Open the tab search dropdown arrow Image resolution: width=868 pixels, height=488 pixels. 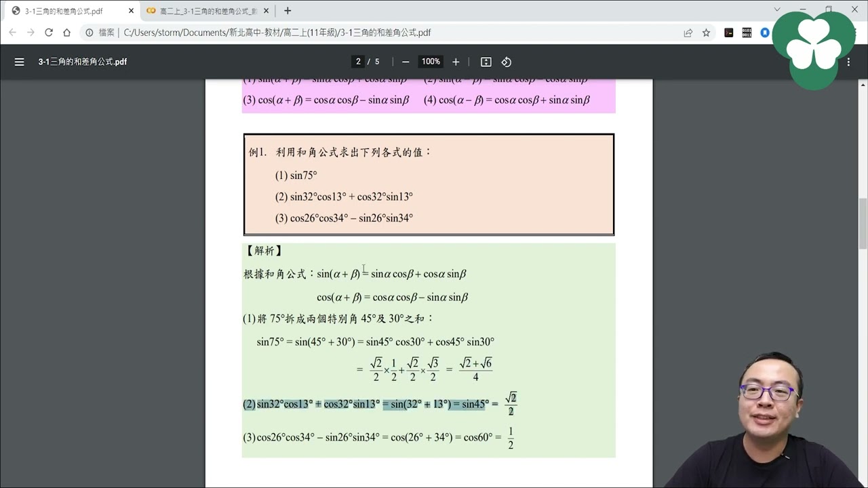[777, 9]
